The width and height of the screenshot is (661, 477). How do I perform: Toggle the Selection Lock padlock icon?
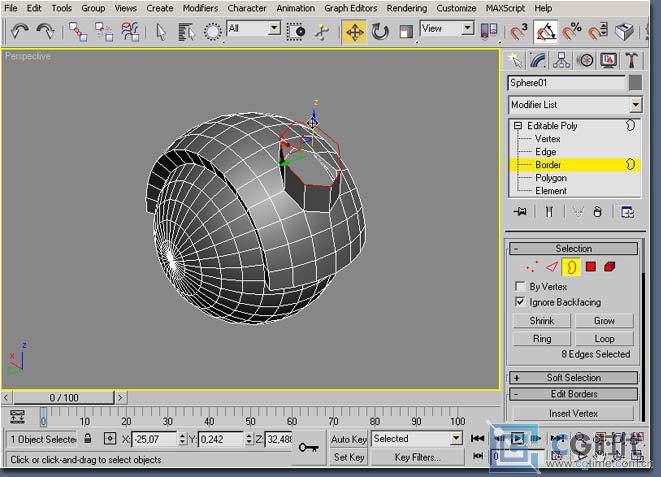click(88, 439)
